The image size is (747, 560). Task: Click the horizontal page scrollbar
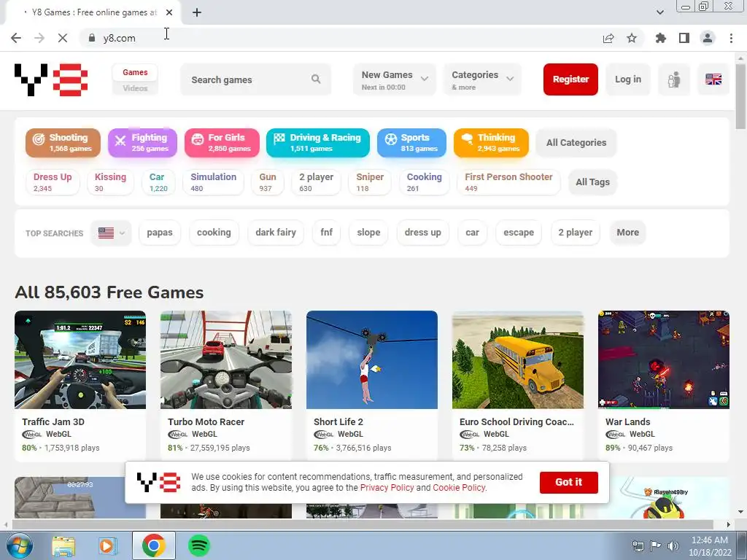click(362, 525)
